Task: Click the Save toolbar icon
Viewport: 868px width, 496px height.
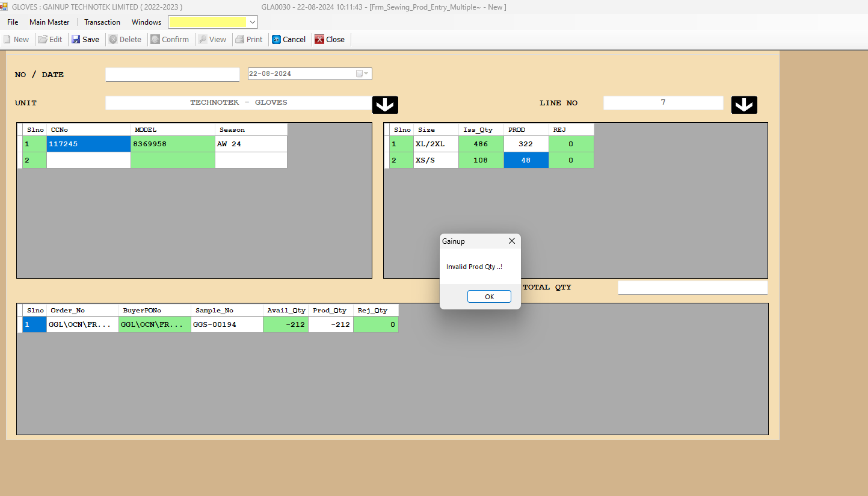Action: [76, 40]
